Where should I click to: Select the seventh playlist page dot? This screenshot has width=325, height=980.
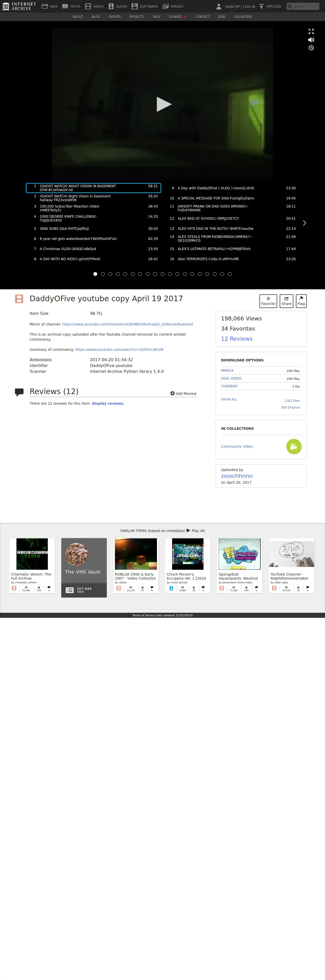(x=140, y=274)
